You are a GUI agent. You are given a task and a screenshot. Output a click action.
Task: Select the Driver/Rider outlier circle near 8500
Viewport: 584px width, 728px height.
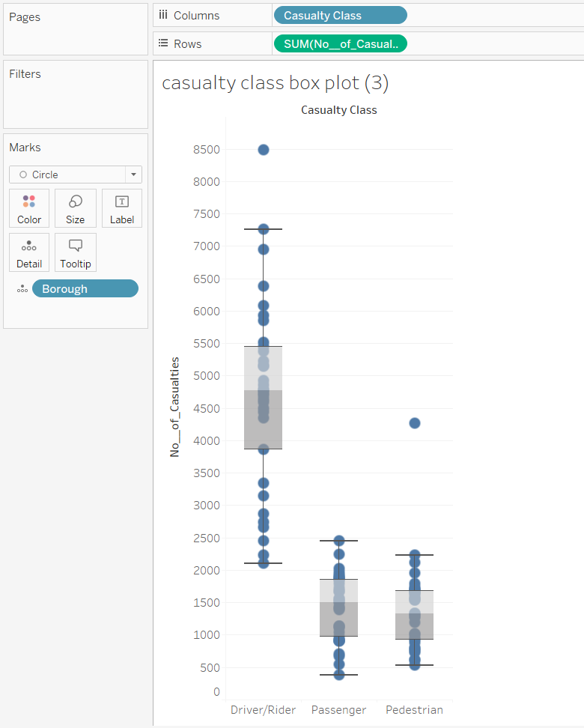264,150
